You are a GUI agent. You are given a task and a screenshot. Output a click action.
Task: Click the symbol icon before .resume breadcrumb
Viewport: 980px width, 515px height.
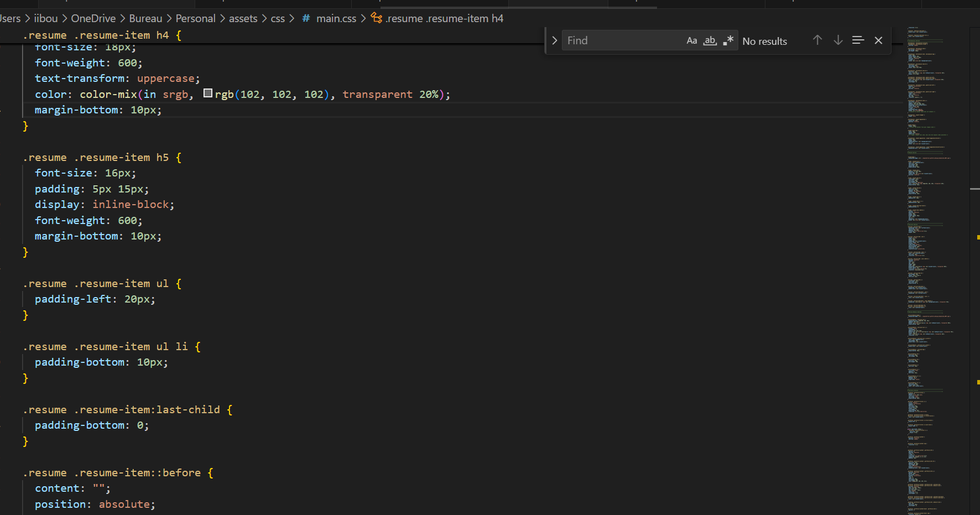click(377, 18)
